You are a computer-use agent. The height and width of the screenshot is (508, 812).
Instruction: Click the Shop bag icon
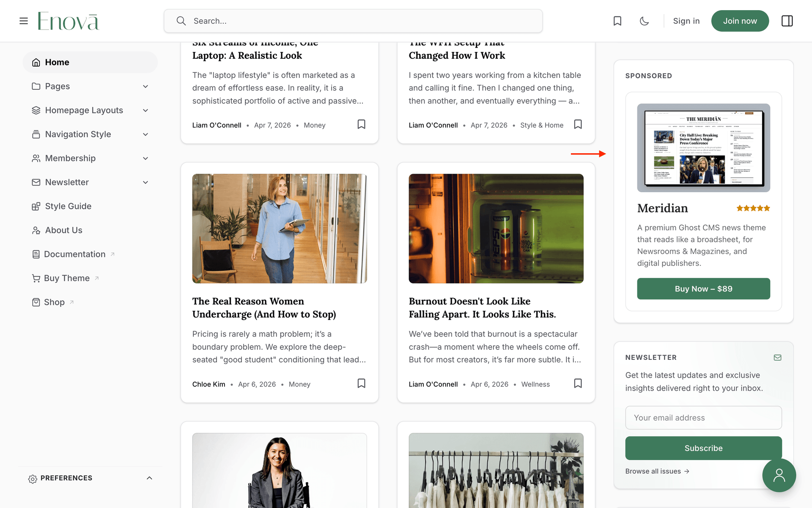coord(36,302)
